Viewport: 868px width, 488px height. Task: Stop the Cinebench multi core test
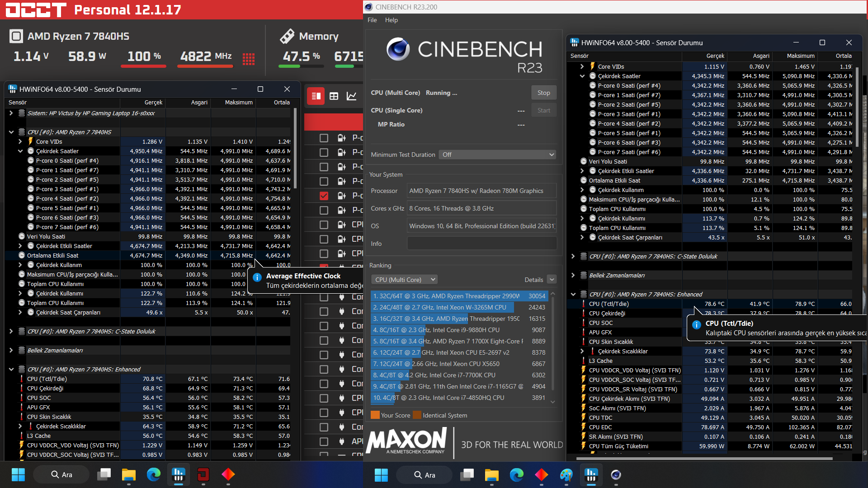coord(544,93)
